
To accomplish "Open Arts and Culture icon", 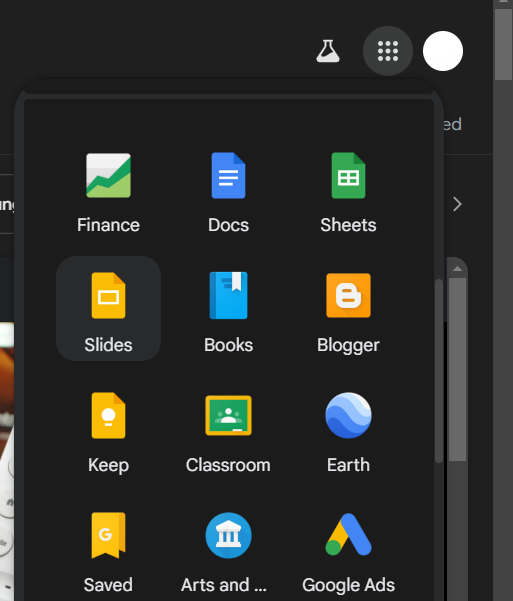I will (229, 535).
